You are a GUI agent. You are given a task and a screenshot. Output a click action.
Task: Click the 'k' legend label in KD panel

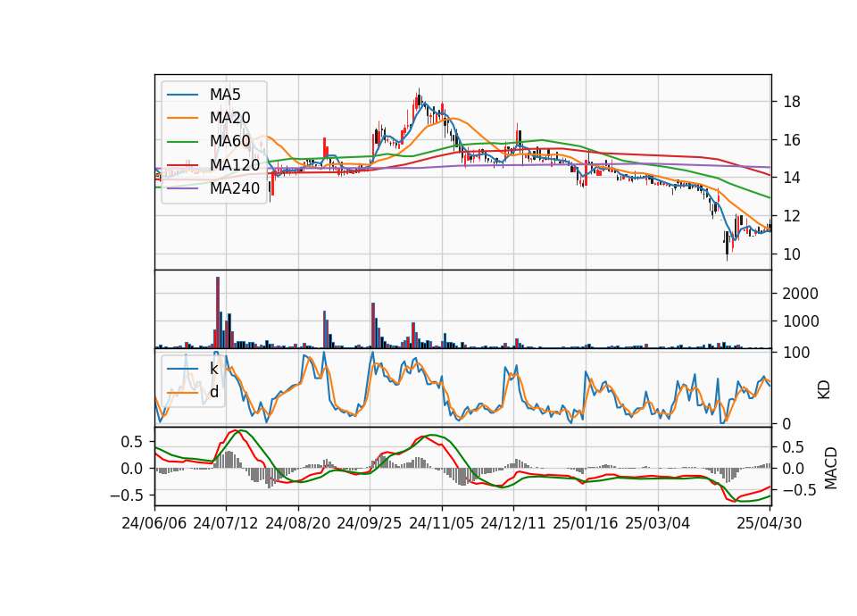tap(213, 369)
